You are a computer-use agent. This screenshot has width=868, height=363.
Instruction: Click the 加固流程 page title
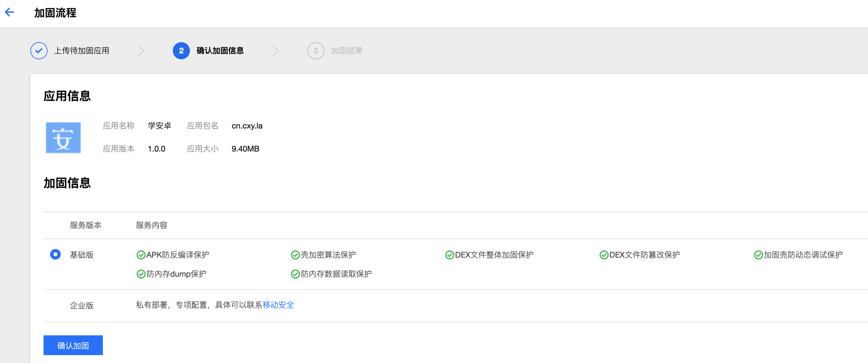(55, 13)
